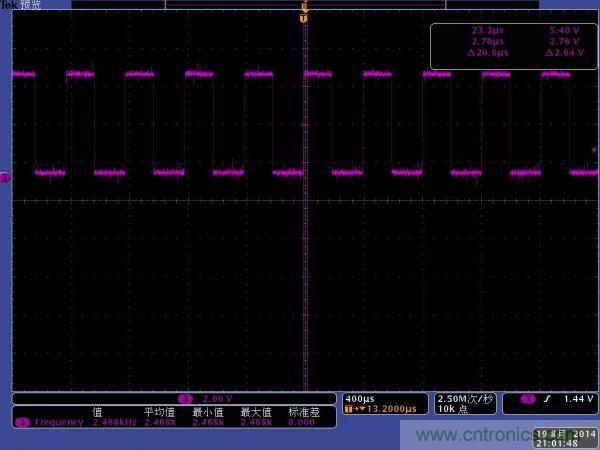Click the Frequency measurement channel badge
The image size is (600, 450).
22,422
